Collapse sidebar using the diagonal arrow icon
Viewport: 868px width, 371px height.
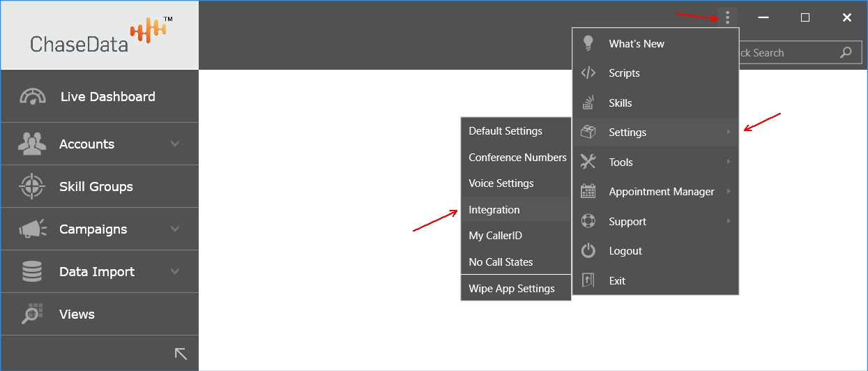tap(181, 354)
